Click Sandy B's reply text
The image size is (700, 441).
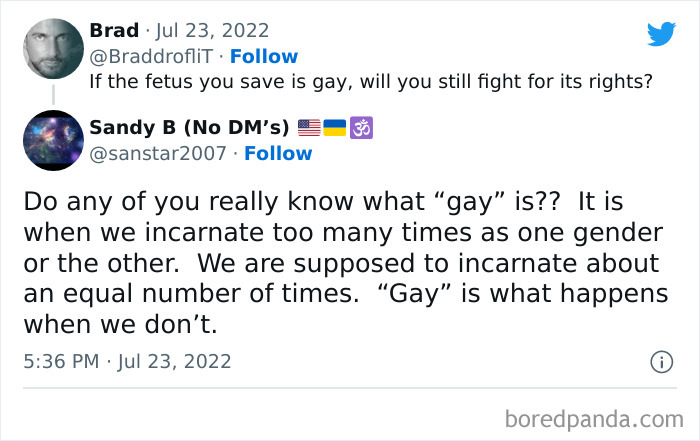coord(340,264)
